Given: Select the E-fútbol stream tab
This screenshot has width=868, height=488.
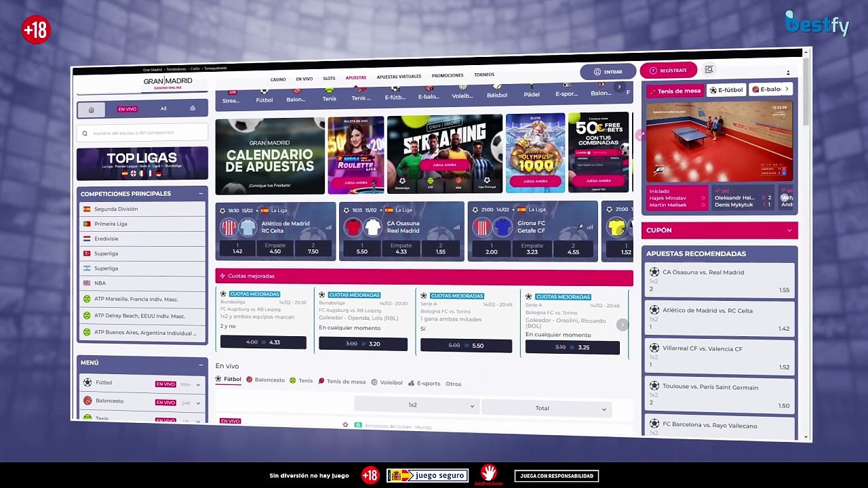Looking at the screenshot, I should 726,90.
